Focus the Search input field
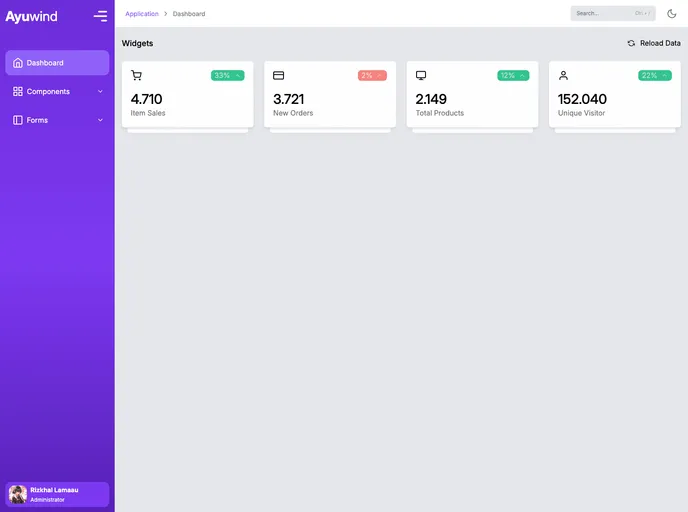Image resolution: width=688 pixels, height=512 pixels. 603,14
